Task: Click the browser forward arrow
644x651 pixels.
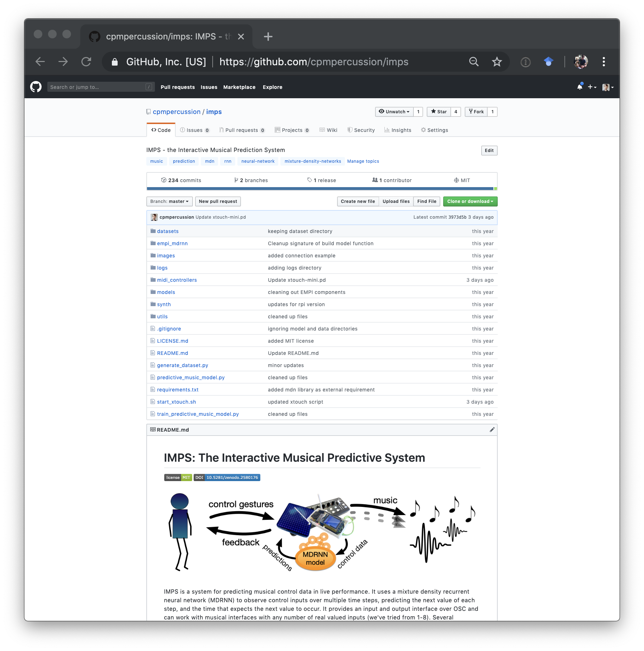Action: (63, 62)
